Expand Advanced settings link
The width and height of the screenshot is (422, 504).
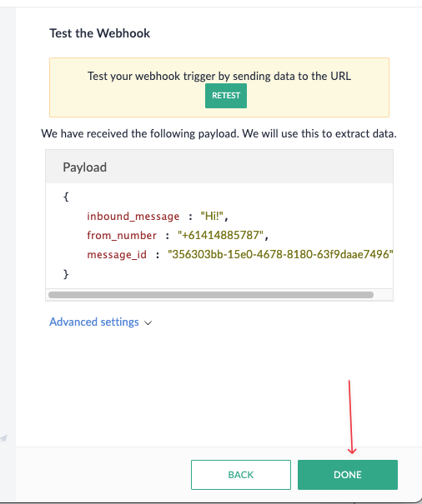click(x=94, y=322)
